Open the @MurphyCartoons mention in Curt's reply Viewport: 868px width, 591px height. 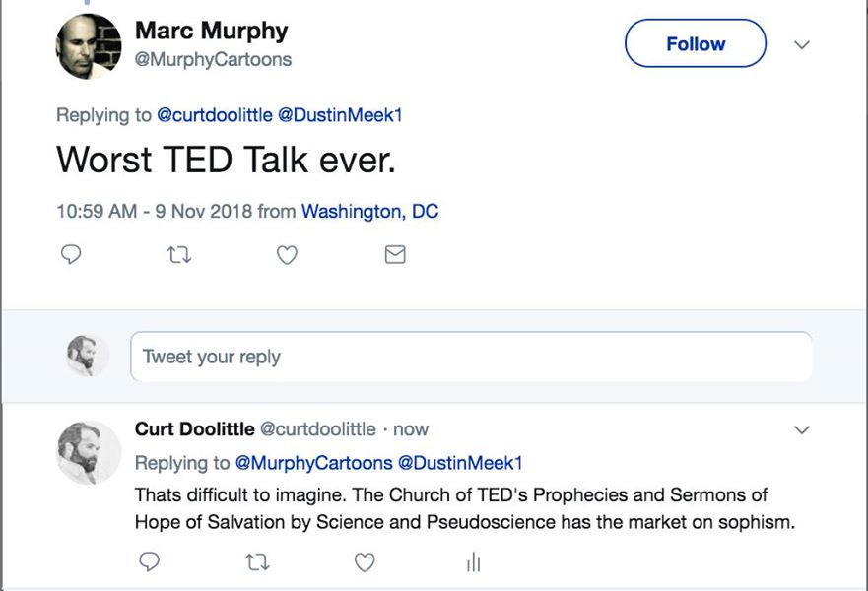(313, 462)
